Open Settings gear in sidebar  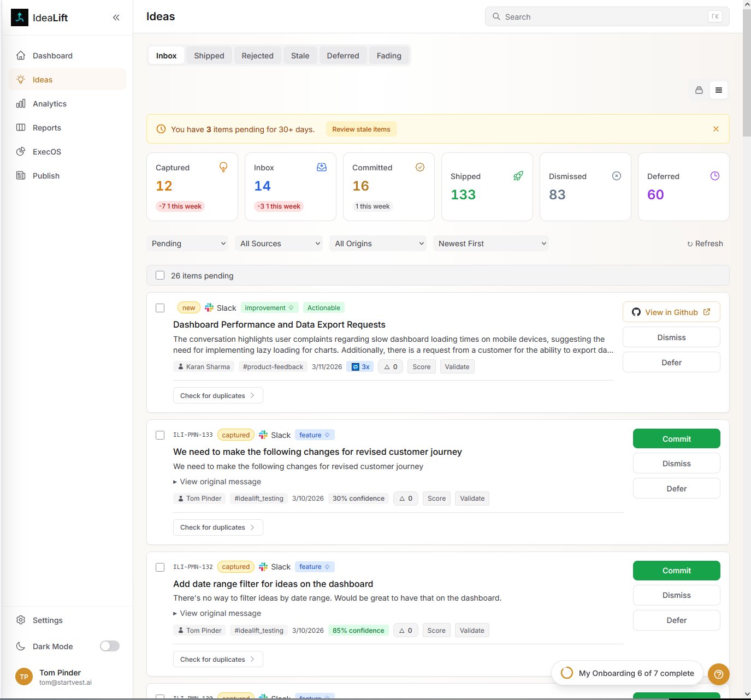tap(48, 620)
